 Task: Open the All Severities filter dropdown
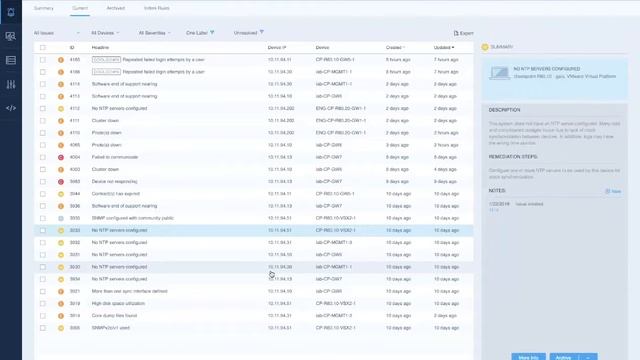pyautogui.click(x=154, y=33)
